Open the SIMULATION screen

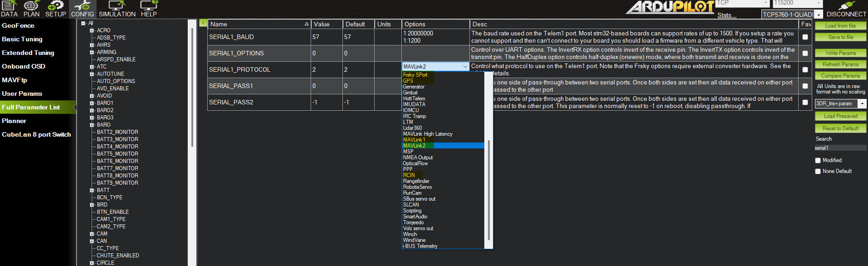click(117, 9)
